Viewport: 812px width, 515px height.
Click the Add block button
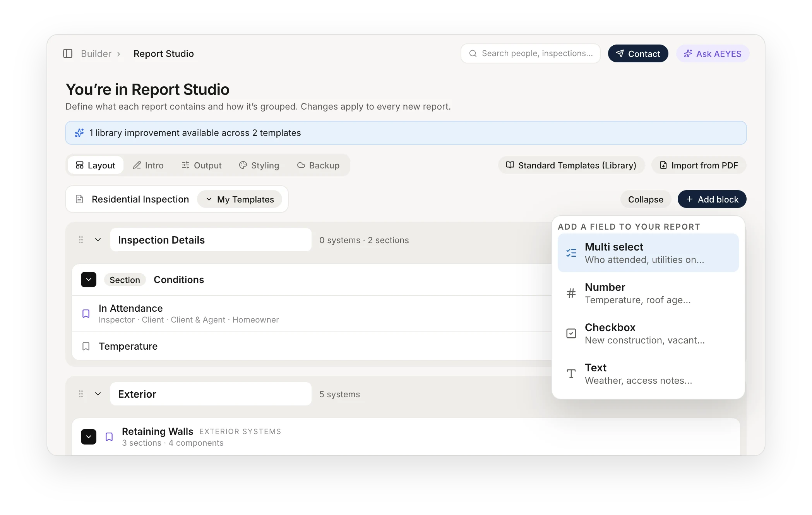coord(712,199)
